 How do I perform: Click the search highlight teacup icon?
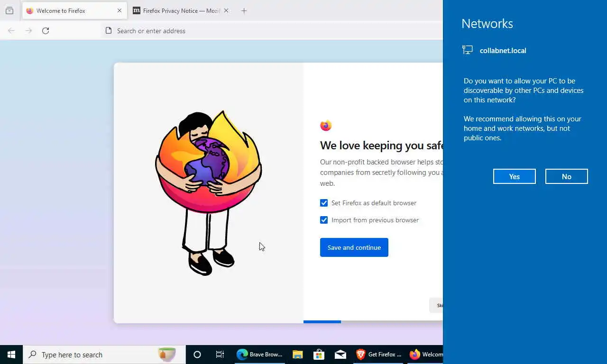click(167, 354)
